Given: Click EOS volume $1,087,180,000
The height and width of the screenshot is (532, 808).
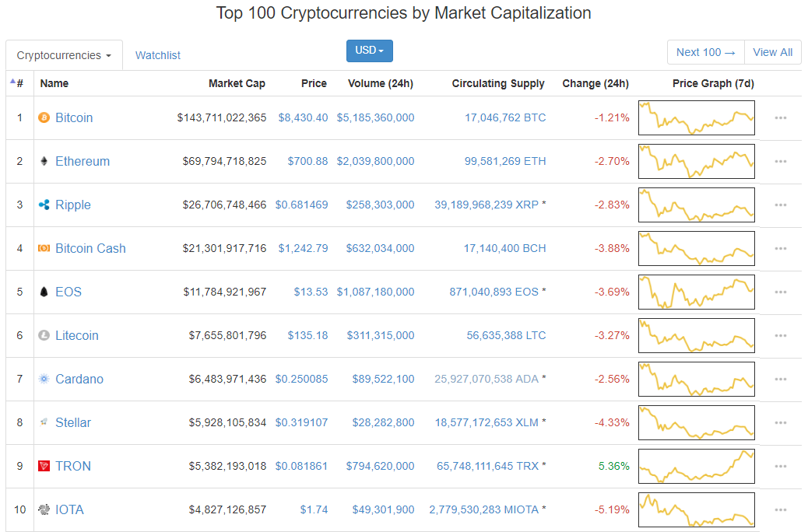Looking at the screenshot, I should point(375,292).
